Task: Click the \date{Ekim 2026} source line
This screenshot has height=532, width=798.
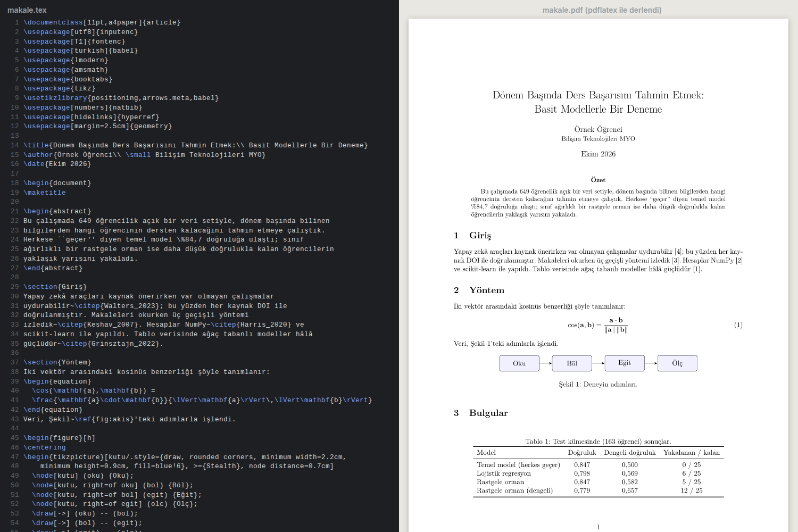Action: [57, 164]
